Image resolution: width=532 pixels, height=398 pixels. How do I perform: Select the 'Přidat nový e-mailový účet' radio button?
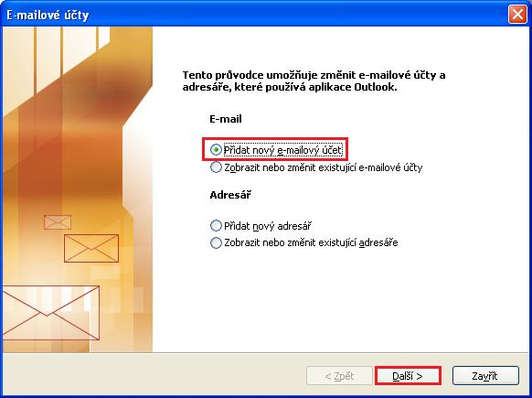tap(216, 150)
